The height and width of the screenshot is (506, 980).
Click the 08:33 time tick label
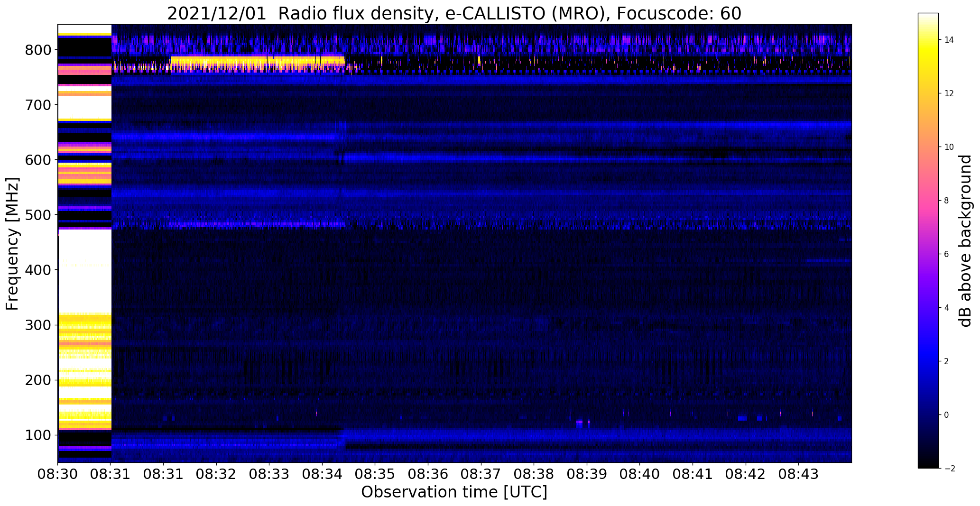point(269,475)
